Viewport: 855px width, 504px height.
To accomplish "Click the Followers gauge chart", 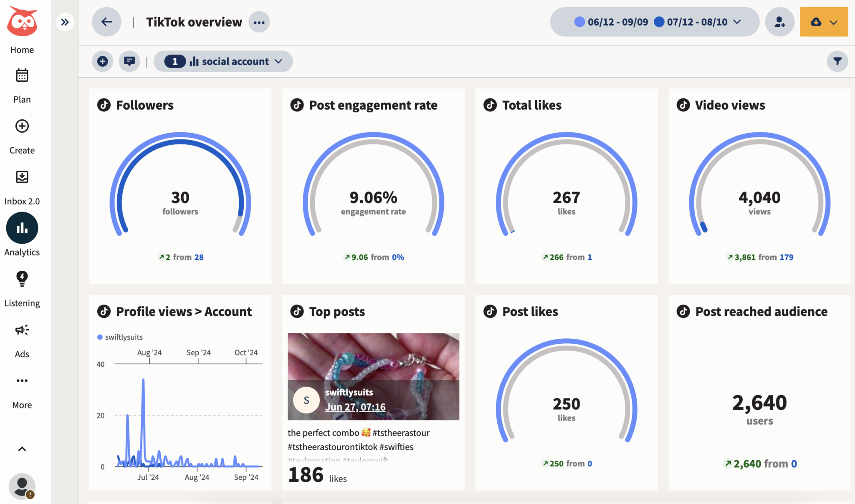I will (x=180, y=184).
